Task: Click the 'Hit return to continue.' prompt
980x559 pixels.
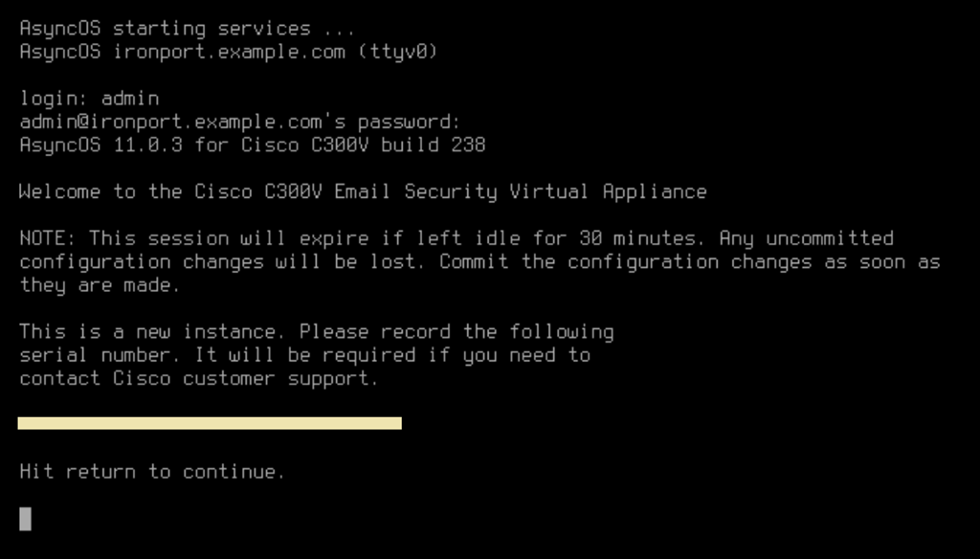Action: [152, 472]
